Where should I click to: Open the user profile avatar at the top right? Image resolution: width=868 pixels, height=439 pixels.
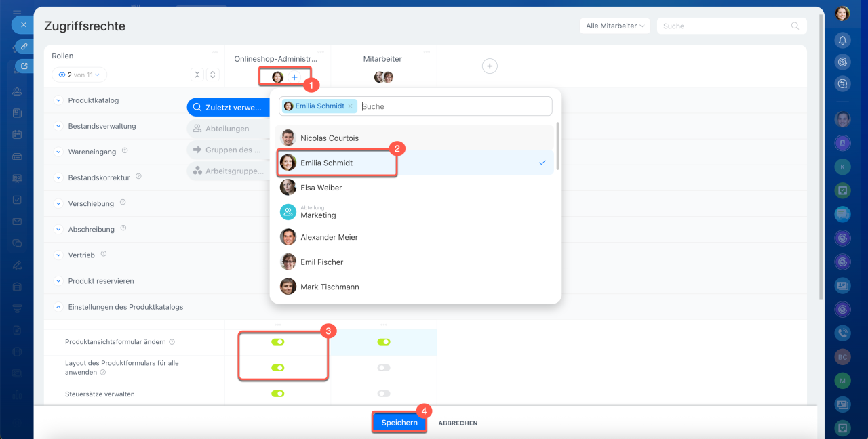842,14
